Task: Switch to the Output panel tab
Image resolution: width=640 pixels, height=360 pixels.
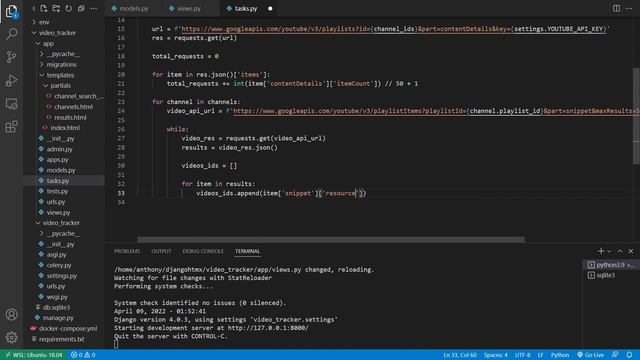Action: (x=161, y=251)
